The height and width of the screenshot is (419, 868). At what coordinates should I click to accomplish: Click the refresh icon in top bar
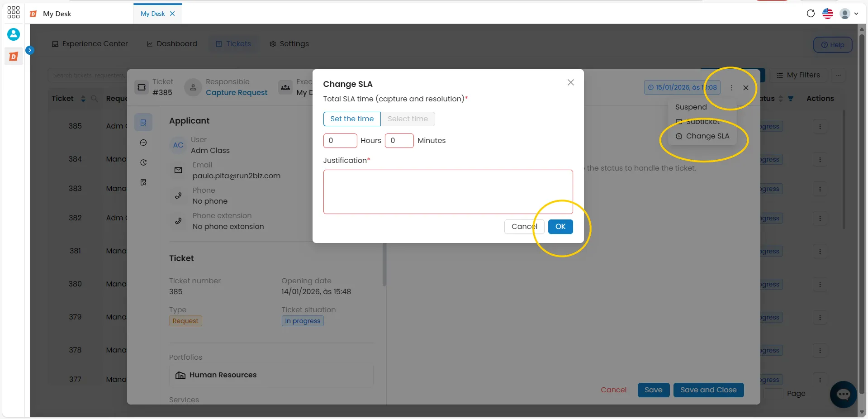point(811,14)
